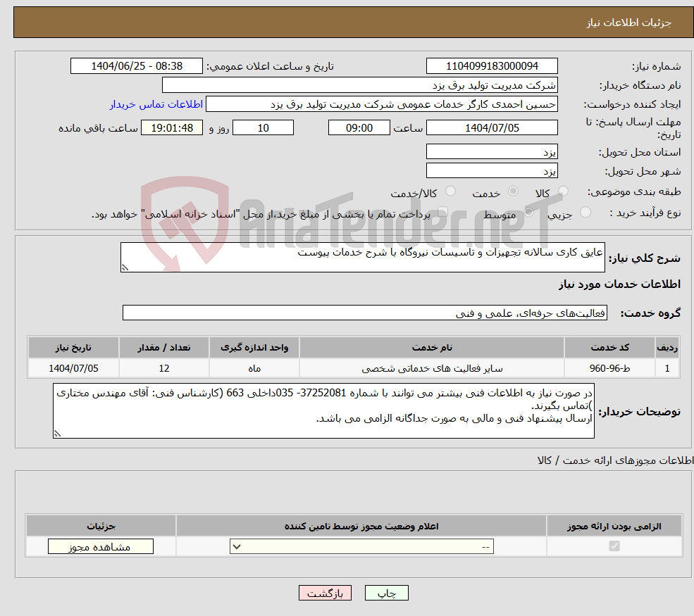Click the استان محل تحویل field showing یزد
The width and height of the screenshot is (694, 616).
click(491, 151)
